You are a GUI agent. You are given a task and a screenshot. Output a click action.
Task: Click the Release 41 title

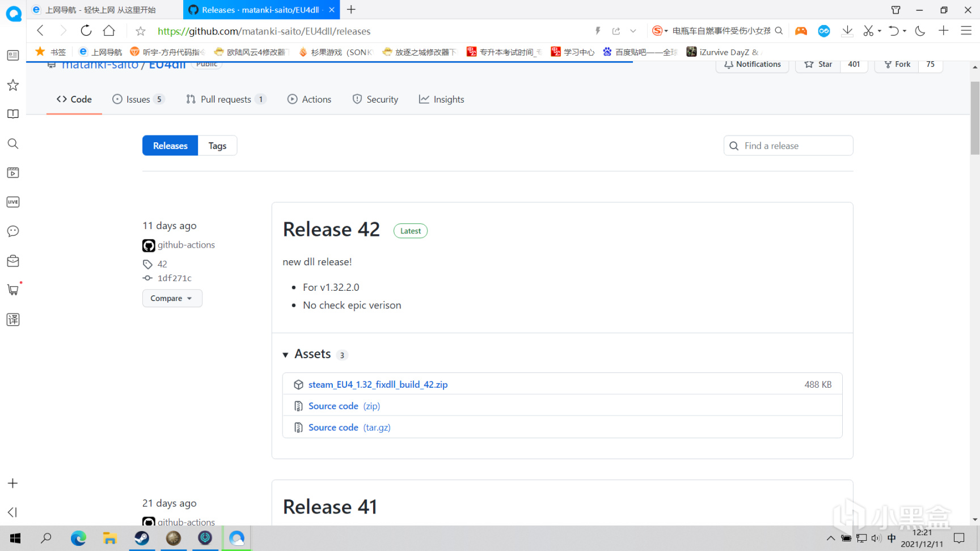[x=330, y=507]
